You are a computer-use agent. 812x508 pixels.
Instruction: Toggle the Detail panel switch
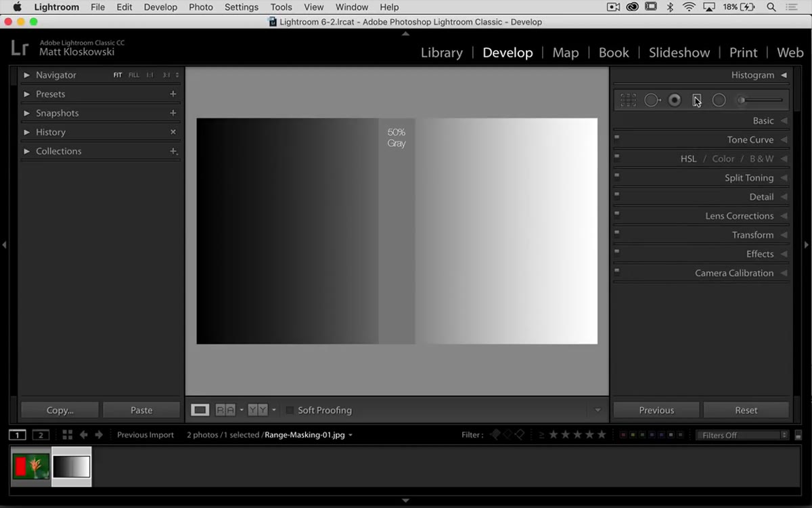coord(617,194)
